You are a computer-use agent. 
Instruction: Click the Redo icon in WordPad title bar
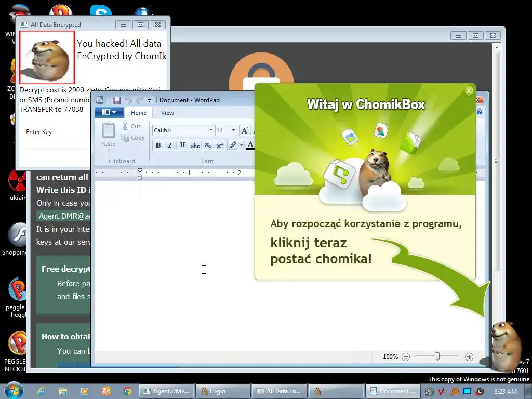139,100
